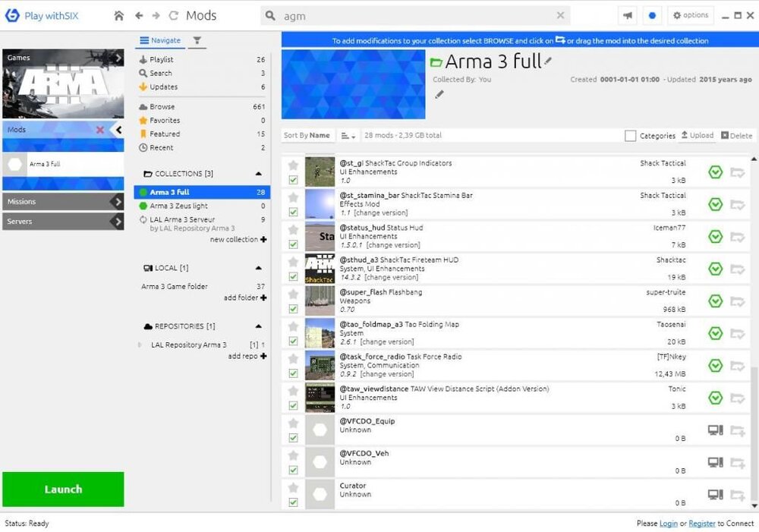Screen dimensions: 759x532
Task: Click the blue status dot button
Action: tap(652, 15)
